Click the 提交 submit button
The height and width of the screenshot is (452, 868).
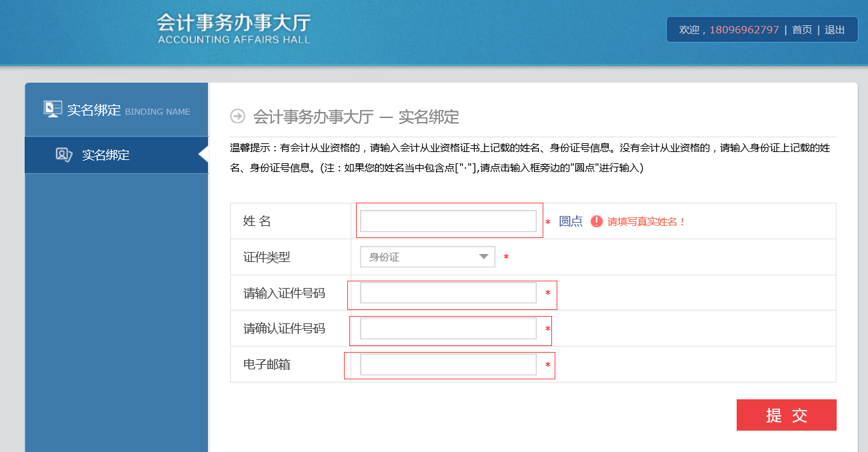[786, 415]
